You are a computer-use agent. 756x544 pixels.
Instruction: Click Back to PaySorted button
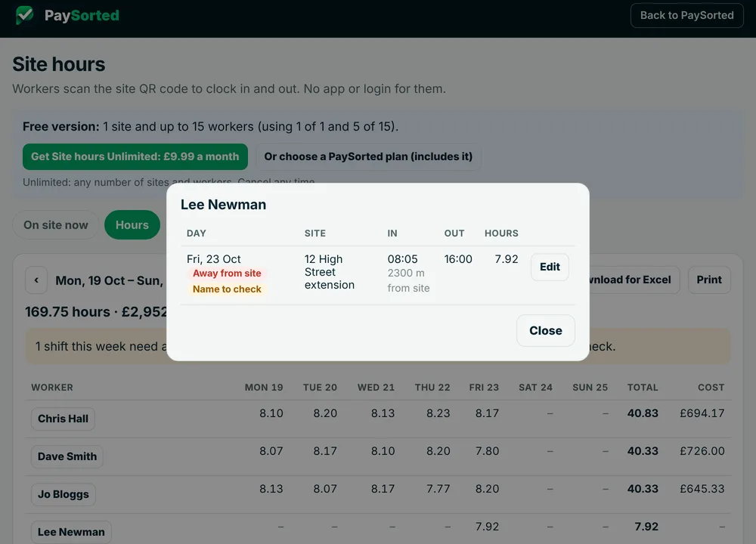tap(686, 15)
